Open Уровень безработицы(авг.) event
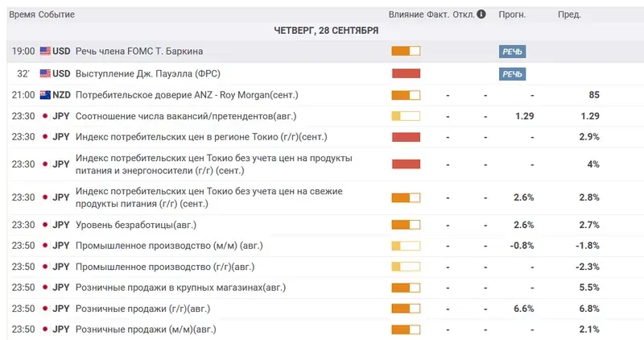The width and height of the screenshot is (644, 340). click(x=136, y=225)
